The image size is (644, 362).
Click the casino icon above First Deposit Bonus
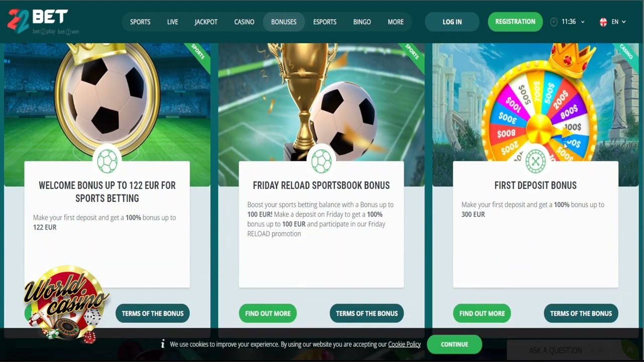coord(536,162)
